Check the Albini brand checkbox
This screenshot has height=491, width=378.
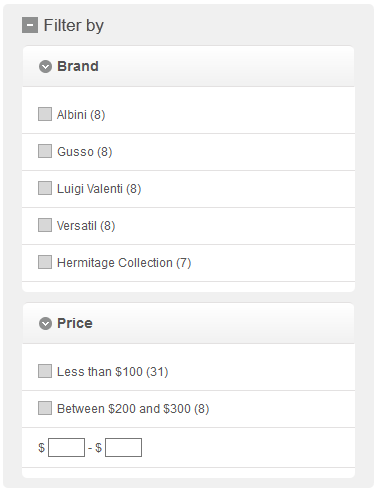45,114
